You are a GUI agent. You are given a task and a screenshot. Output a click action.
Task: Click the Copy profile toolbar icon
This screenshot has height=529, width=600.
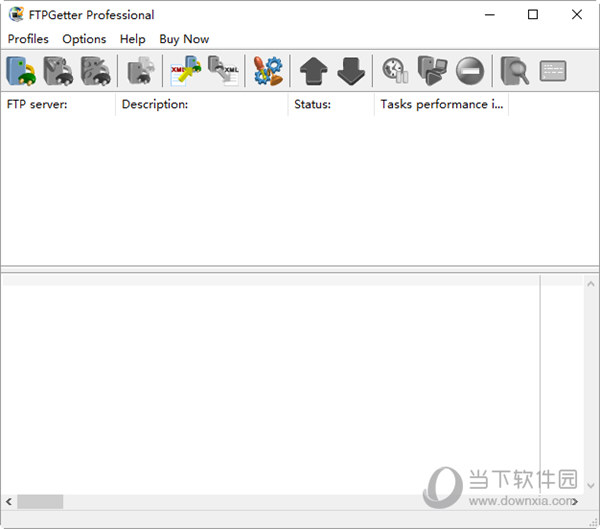click(141, 71)
